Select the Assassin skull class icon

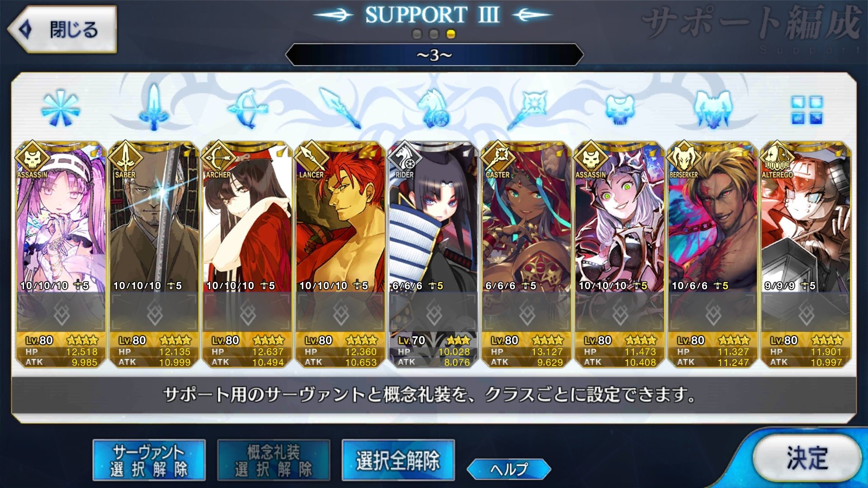click(x=620, y=109)
